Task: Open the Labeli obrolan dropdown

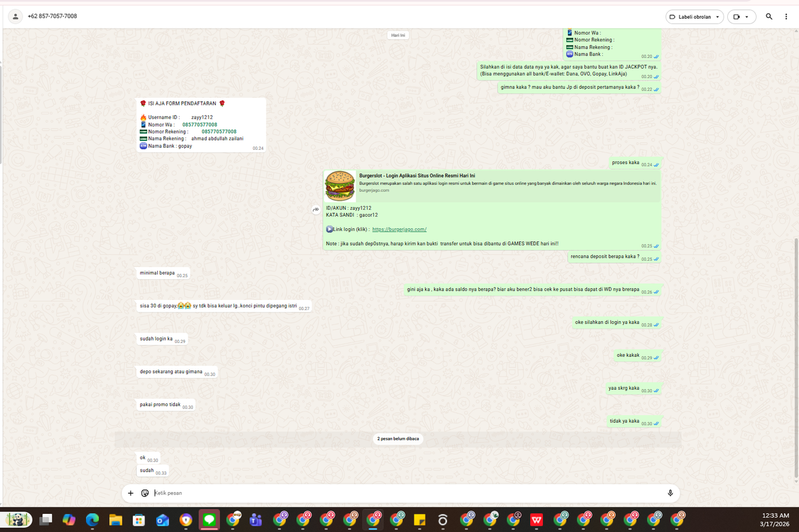Action: pyautogui.click(x=695, y=17)
